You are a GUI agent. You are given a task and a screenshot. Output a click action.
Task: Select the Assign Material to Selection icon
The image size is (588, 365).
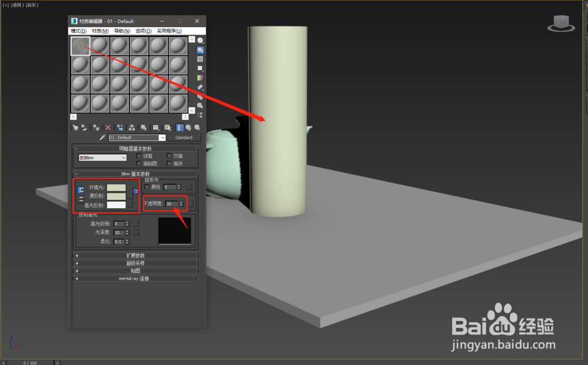click(95, 127)
